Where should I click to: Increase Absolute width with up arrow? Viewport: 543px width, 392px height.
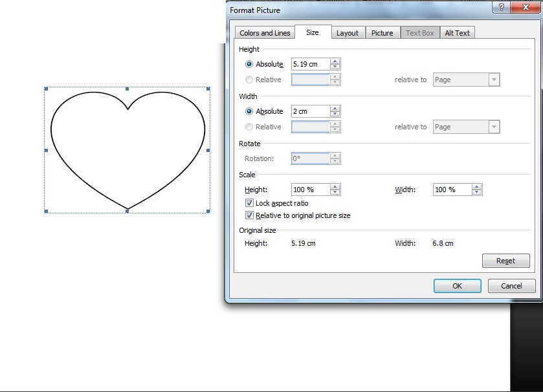click(x=335, y=108)
